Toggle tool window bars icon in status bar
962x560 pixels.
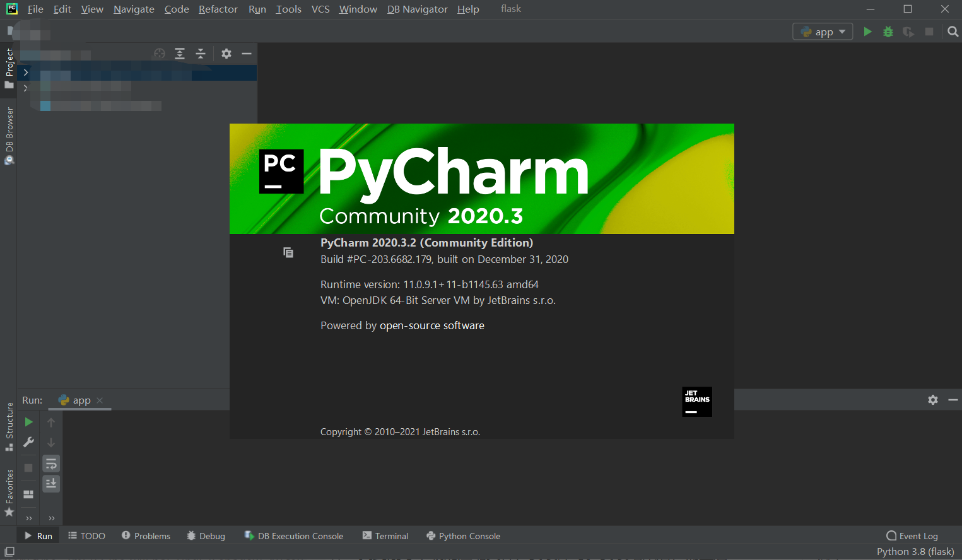[9, 552]
